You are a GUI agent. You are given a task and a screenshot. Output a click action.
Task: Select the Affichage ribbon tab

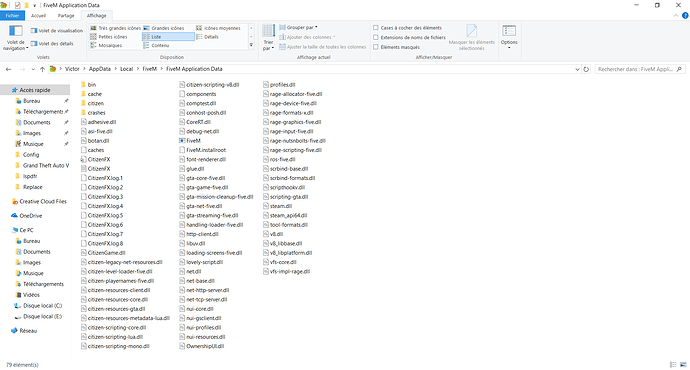96,15
